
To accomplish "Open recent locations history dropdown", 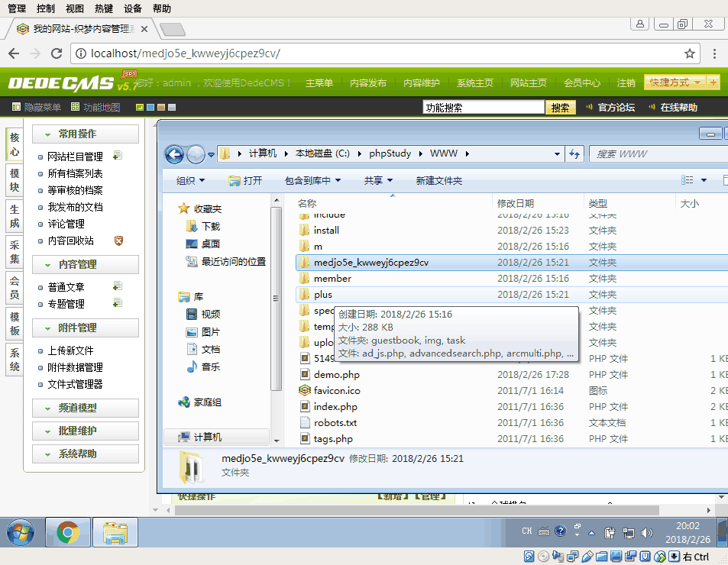I will click(x=212, y=154).
